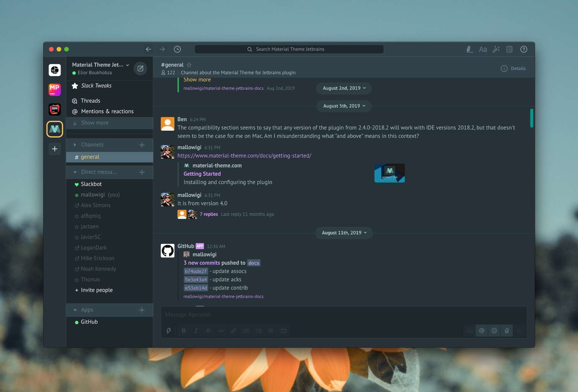
Task: Mention someone with the @ button
Action: pyautogui.click(x=482, y=331)
